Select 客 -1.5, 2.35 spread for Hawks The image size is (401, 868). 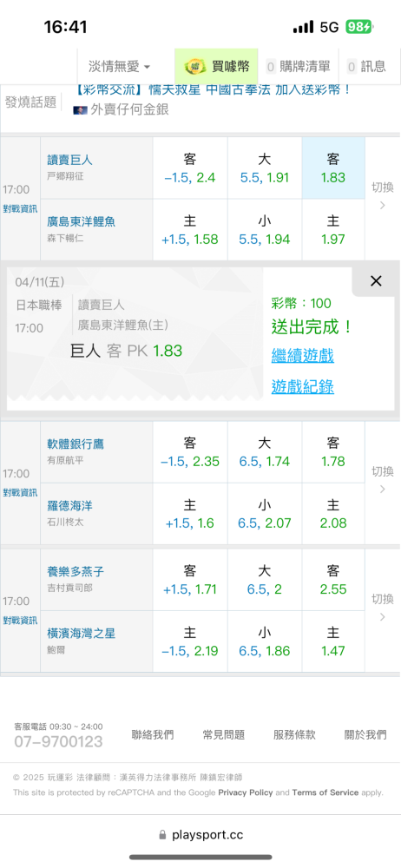coord(190,452)
